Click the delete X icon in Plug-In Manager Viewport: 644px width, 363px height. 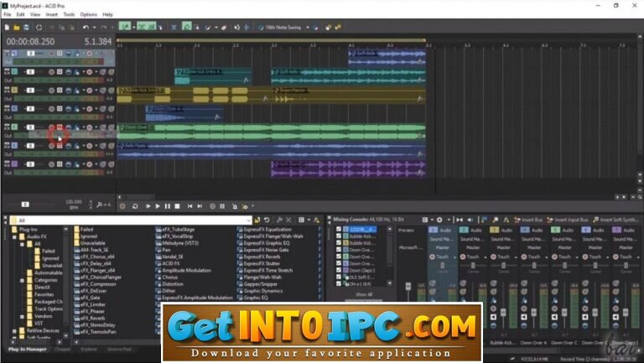pyautogui.click(x=288, y=220)
